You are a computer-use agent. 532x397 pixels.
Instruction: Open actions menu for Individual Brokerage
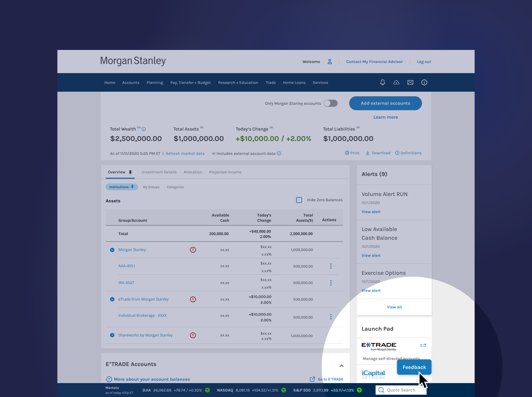tap(331, 317)
